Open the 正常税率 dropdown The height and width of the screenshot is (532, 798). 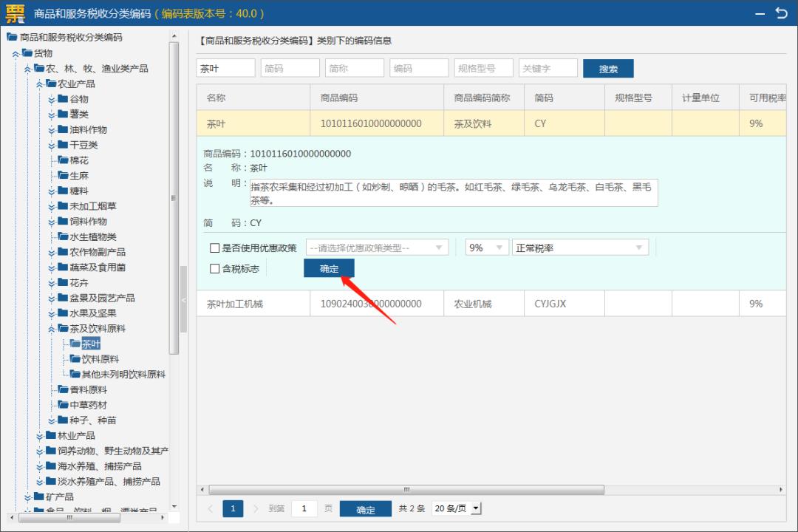(580, 248)
